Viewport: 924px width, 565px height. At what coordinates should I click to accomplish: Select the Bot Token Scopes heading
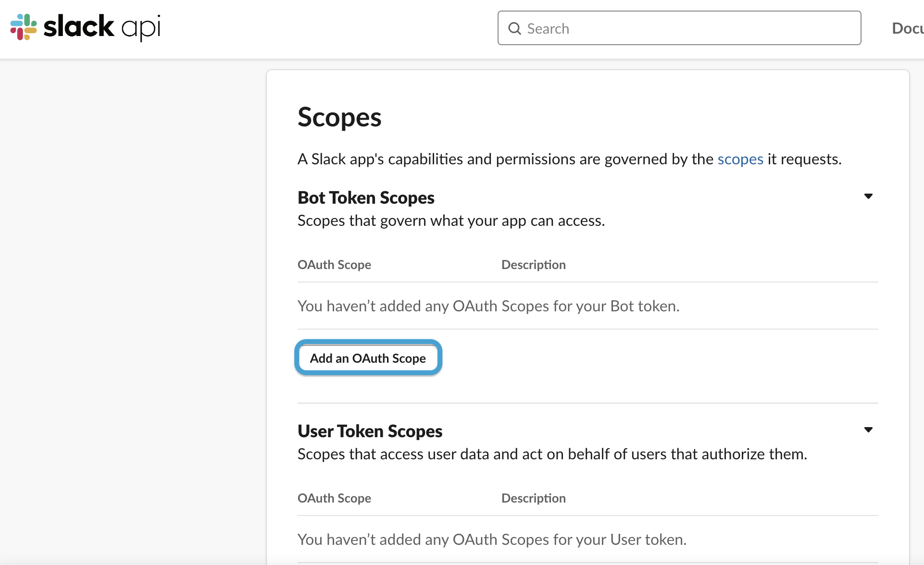[x=366, y=197]
